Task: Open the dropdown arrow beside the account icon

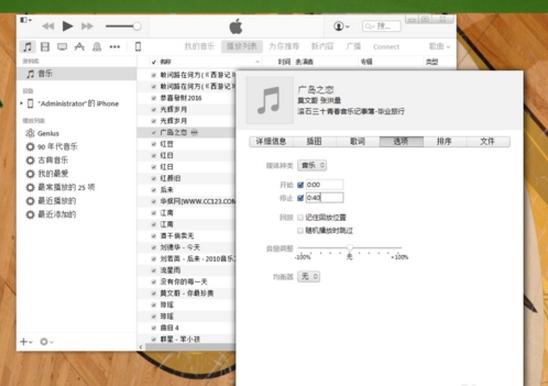Action: pyautogui.click(x=347, y=27)
